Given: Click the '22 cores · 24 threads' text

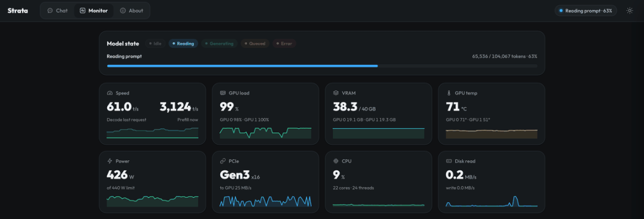Looking at the screenshot, I should click(x=353, y=188).
